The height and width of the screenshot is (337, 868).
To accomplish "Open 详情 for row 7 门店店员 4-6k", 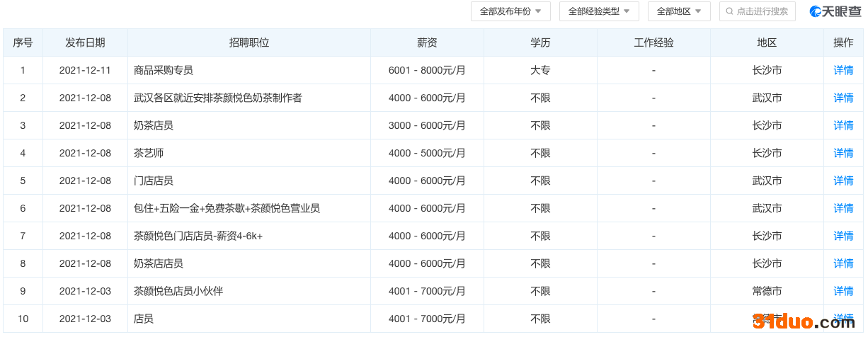I will click(843, 236).
